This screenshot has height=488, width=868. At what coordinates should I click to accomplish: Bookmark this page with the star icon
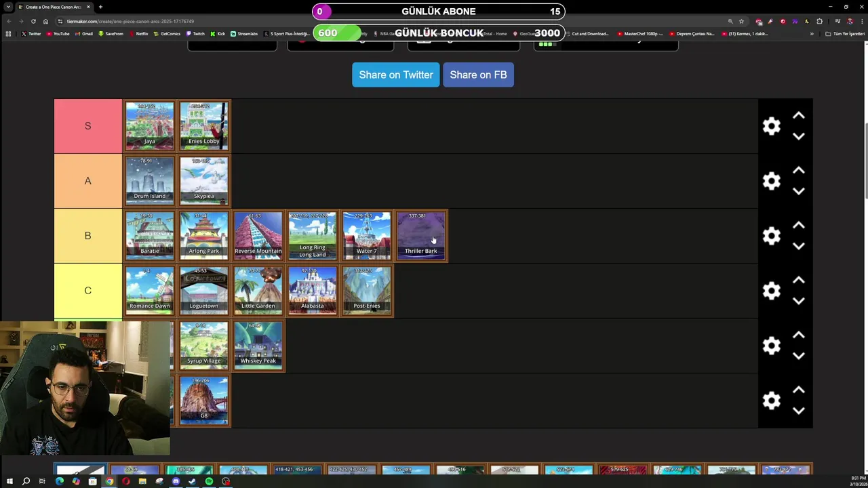click(741, 21)
